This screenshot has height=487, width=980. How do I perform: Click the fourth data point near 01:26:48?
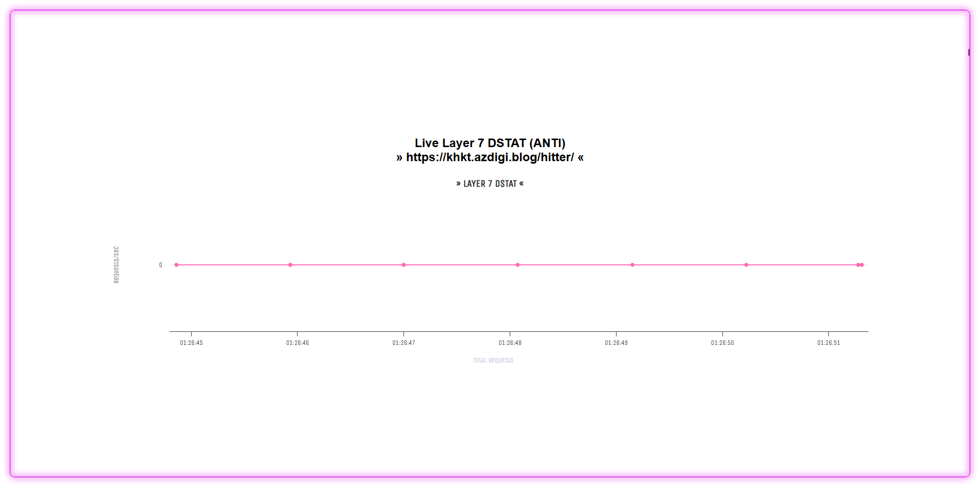(x=518, y=265)
